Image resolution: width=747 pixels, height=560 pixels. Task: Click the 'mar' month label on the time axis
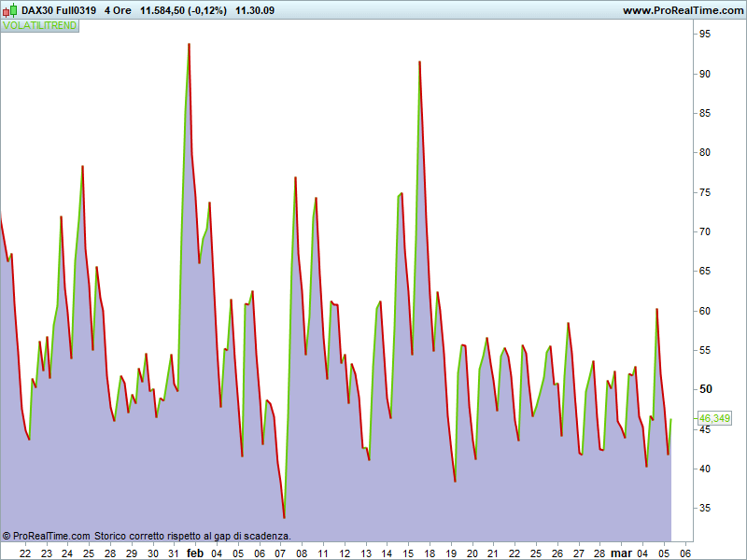(x=621, y=553)
